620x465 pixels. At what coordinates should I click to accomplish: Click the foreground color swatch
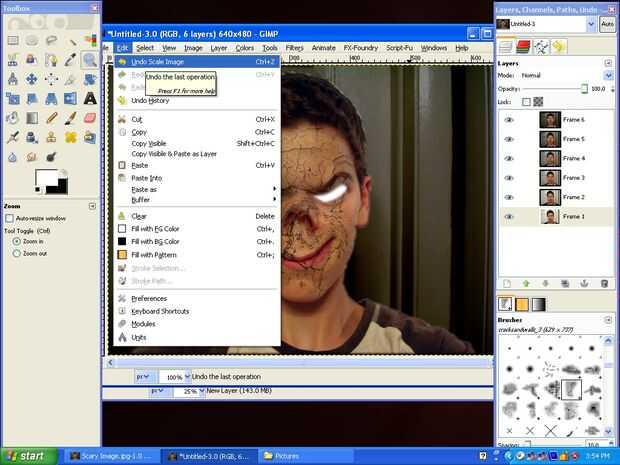click(x=46, y=179)
